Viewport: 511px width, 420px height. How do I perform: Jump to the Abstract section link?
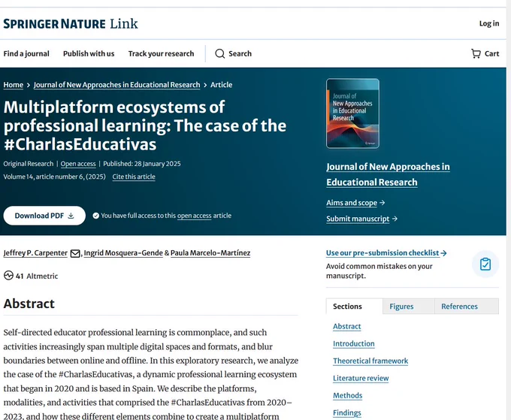[x=346, y=326]
